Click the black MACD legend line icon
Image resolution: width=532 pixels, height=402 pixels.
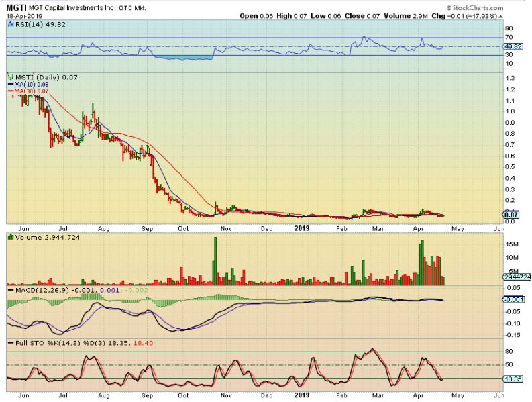pos(9,289)
